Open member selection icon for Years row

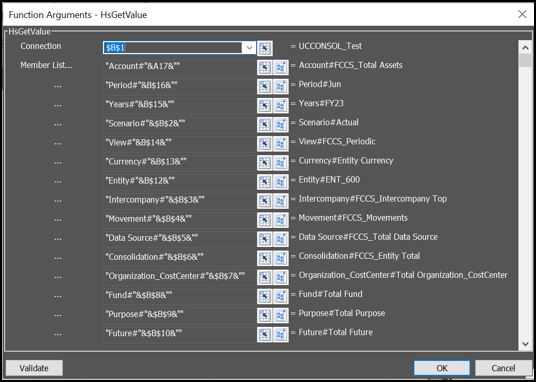[281, 106]
